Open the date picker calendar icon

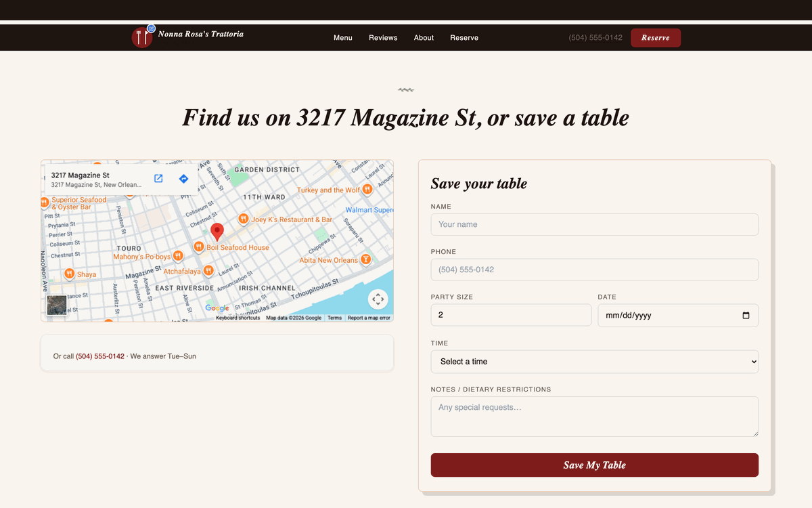click(x=746, y=316)
